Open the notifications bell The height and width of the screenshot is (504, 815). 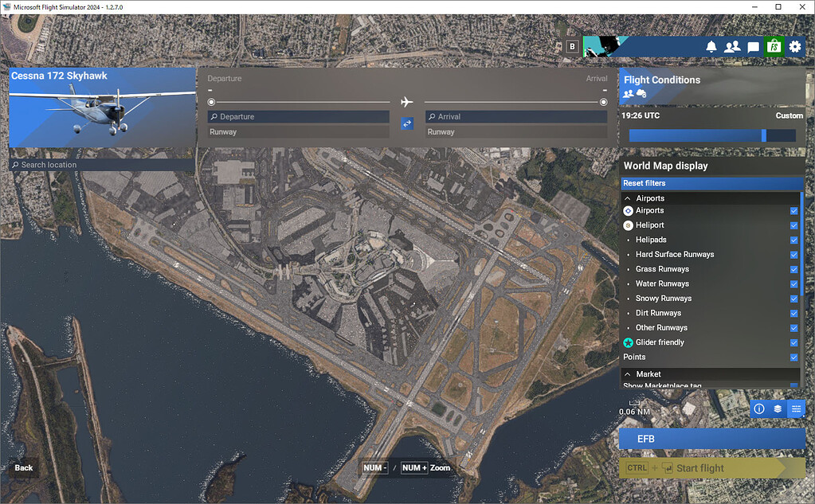tap(711, 47)
